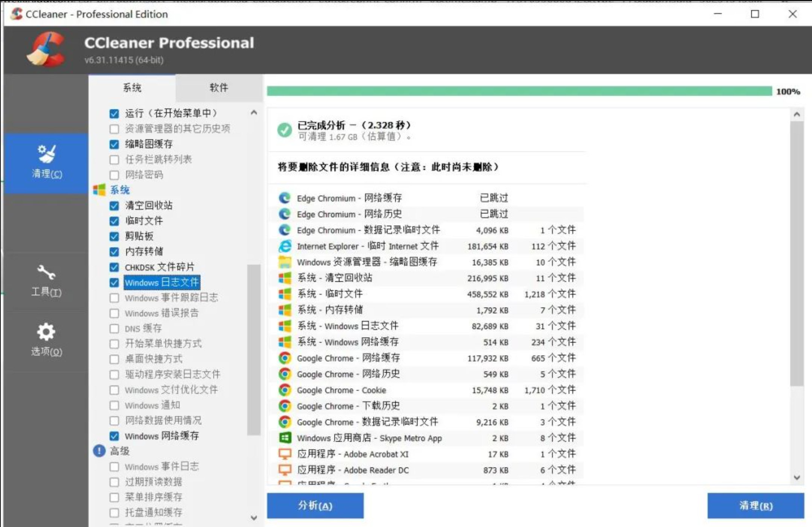Switch to the 软件 tab
812x527 pixels.
point(219,88)
